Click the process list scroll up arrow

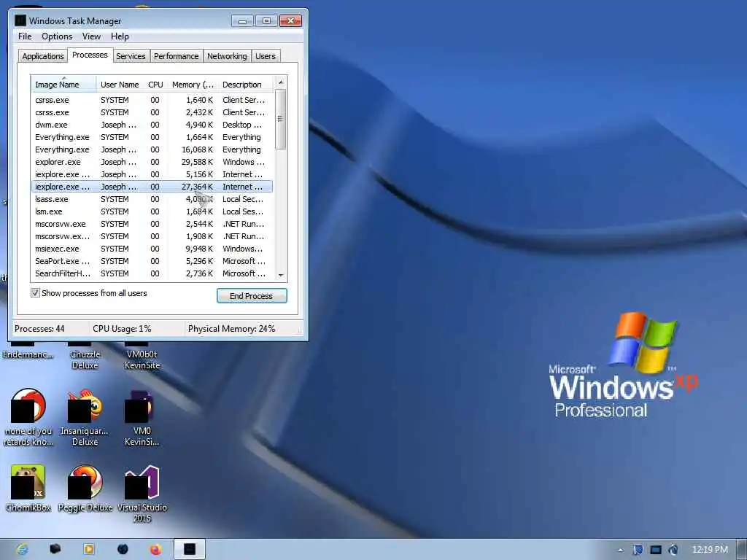pyautogui.click(x=281, y=82)
